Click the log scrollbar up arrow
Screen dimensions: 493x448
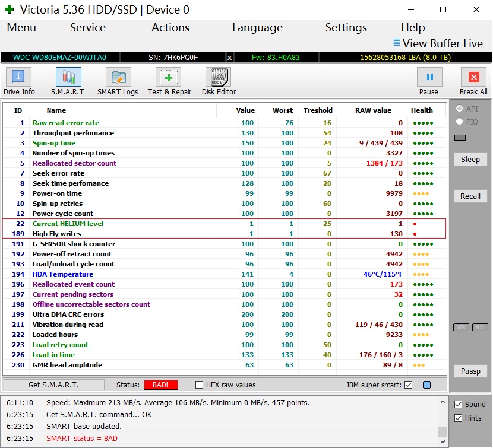443,402
